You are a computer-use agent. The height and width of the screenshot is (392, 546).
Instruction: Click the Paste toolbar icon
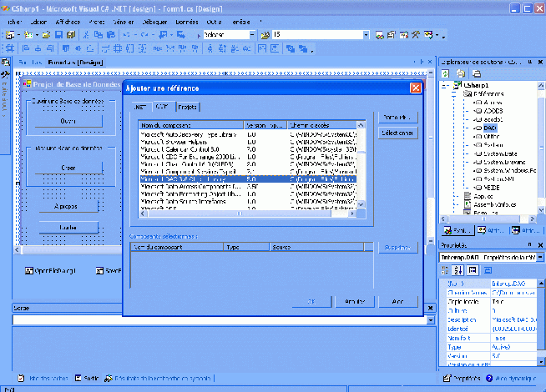[x=111, y=35]
